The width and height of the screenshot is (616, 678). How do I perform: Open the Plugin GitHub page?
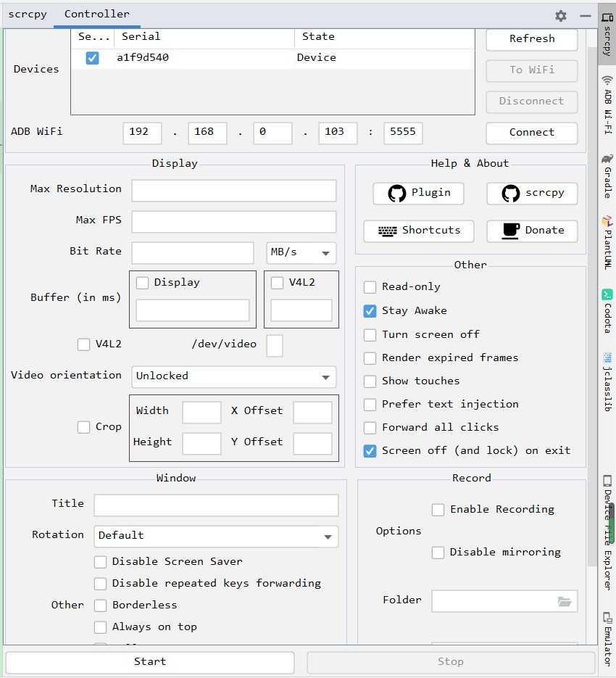click(x=418, y=193)
